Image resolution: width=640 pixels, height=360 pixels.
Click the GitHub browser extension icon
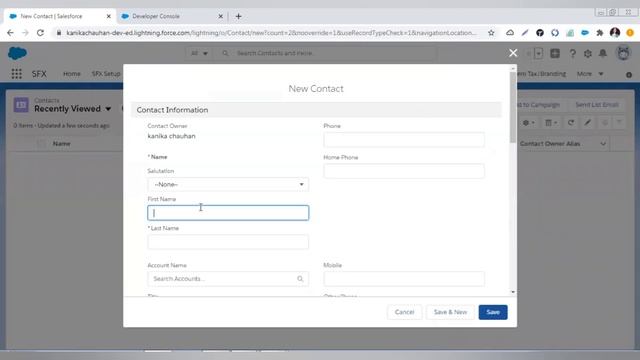tap(540, 33)
